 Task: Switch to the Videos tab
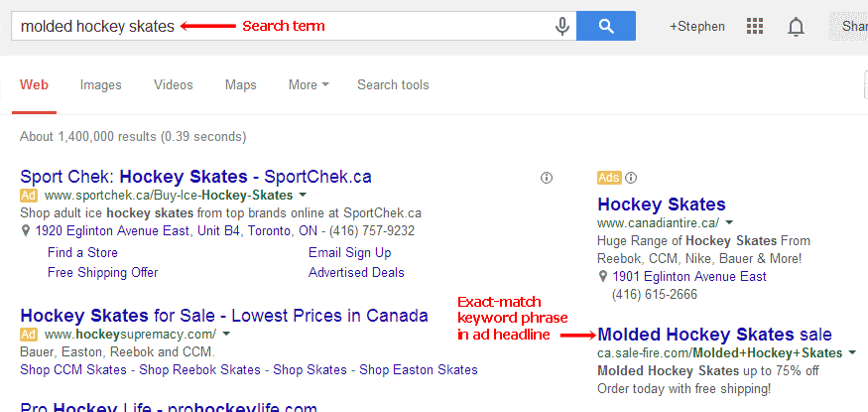tap(174, 84)
